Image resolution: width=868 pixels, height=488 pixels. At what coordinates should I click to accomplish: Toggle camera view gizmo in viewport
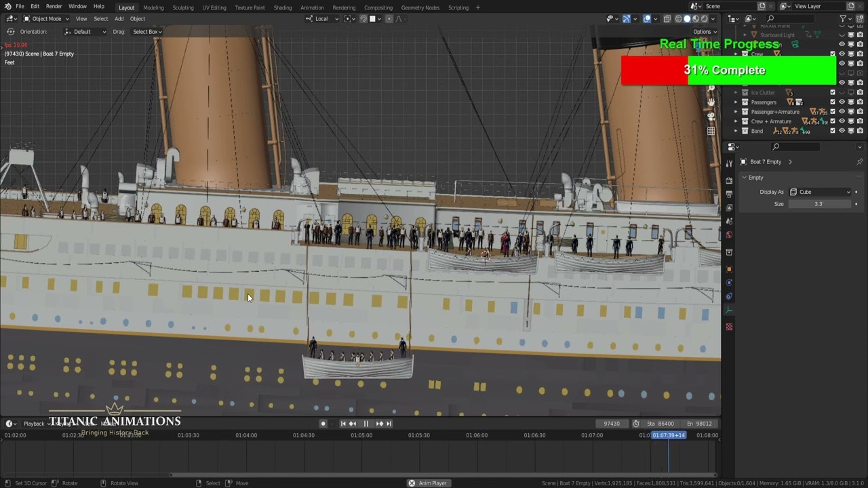[x=711, y=117]
